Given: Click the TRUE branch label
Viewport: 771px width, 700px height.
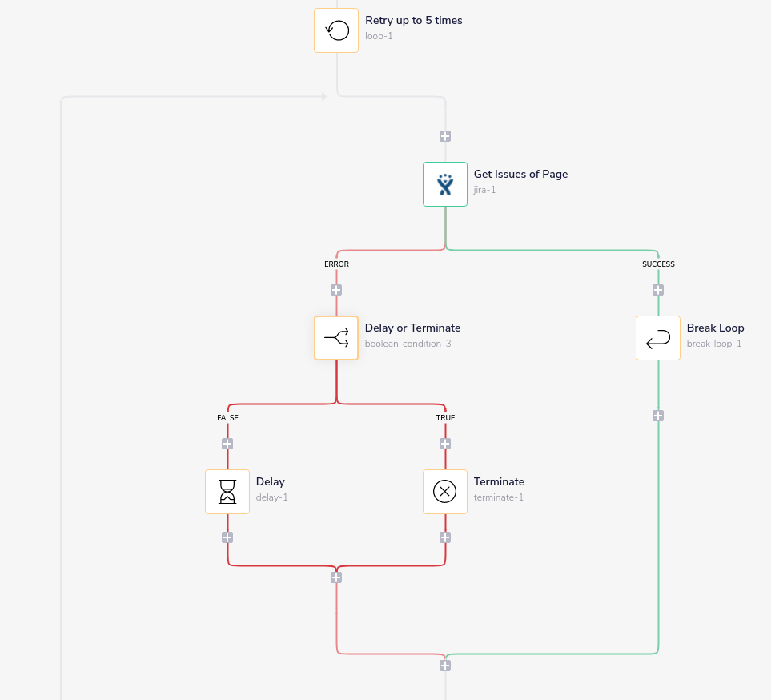Looking at the screenshot, I should (445, 417).
